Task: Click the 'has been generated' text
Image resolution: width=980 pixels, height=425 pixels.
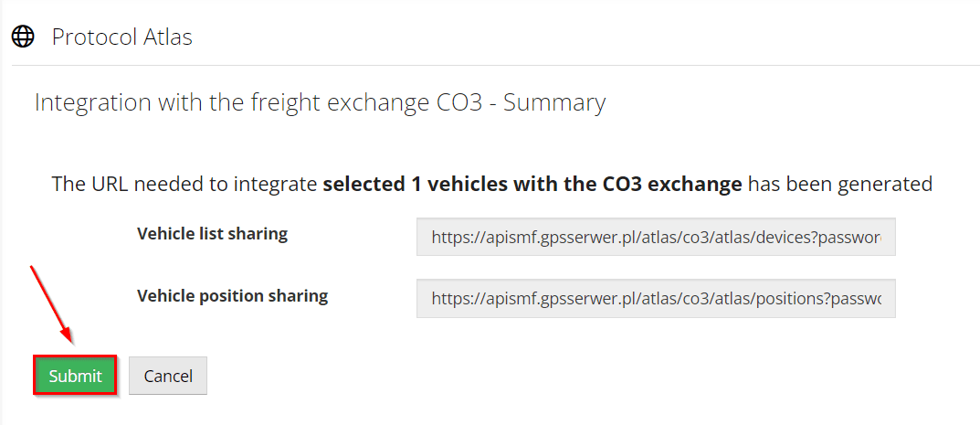Action: tap(840, 184)
